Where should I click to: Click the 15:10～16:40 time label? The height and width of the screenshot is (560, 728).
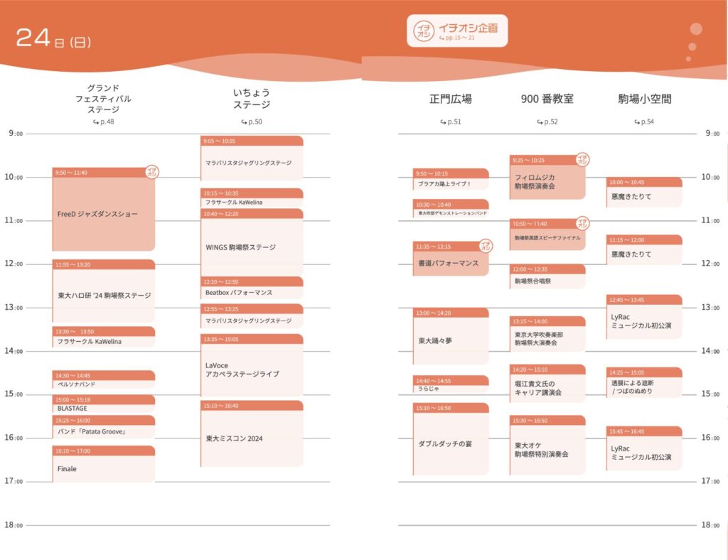pyautogui.click(x=221, y=406)
